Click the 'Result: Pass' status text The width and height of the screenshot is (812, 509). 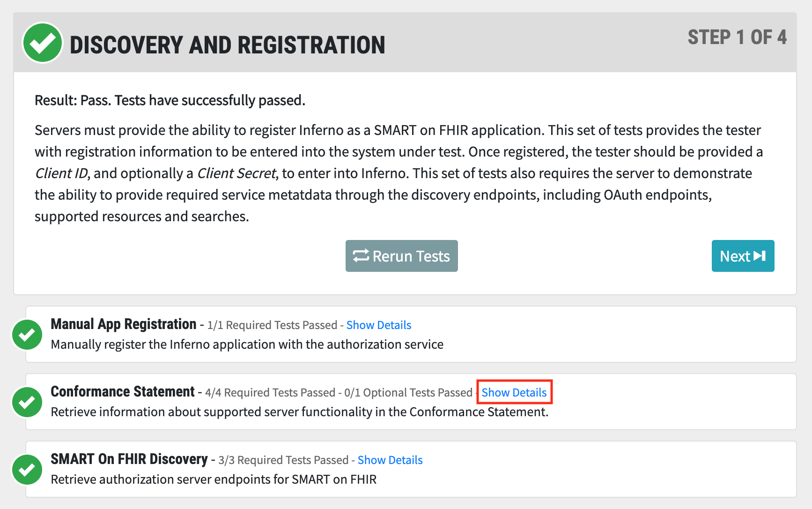pos(170,100)
